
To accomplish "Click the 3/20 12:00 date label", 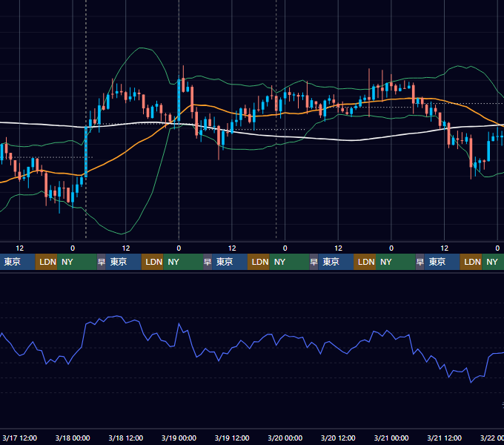I will point(338,438).
